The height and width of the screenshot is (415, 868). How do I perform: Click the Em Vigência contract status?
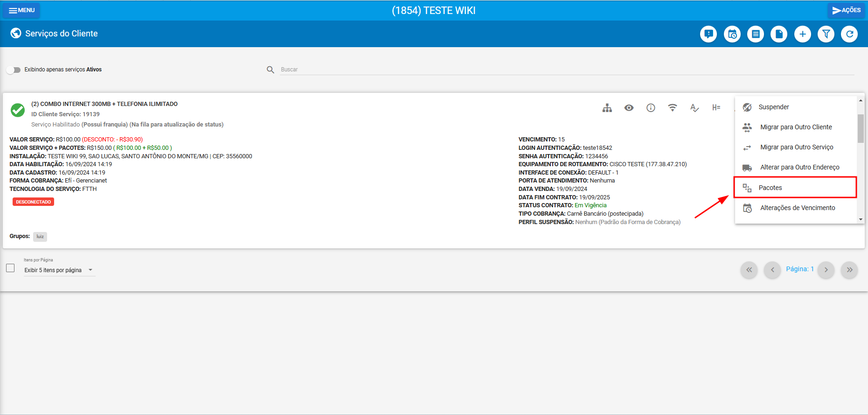click(x=590, y=205)
